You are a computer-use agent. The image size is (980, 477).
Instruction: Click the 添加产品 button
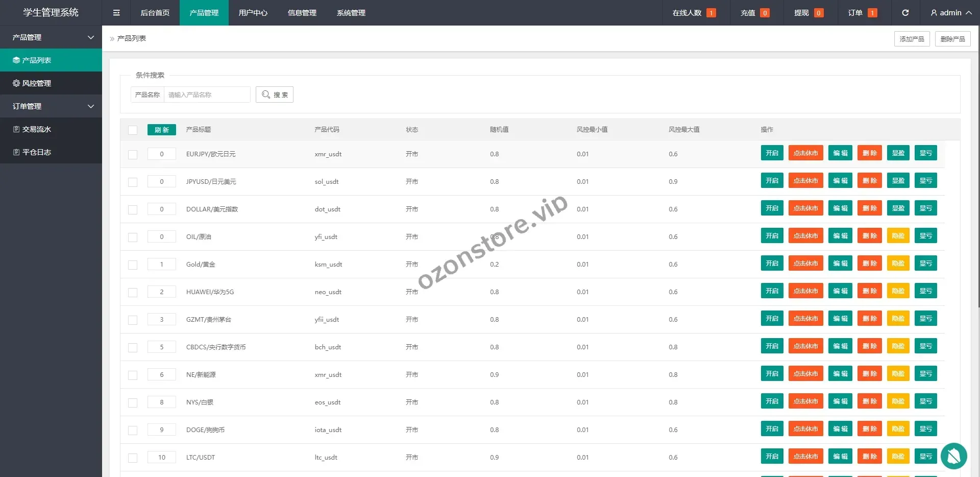pos(912,39)
